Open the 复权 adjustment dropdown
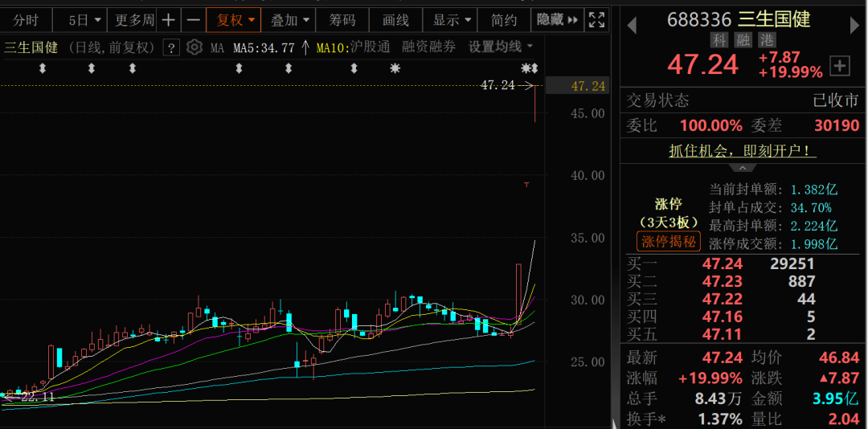The height and width of the screenshot is (429, 868). (235, 20)
